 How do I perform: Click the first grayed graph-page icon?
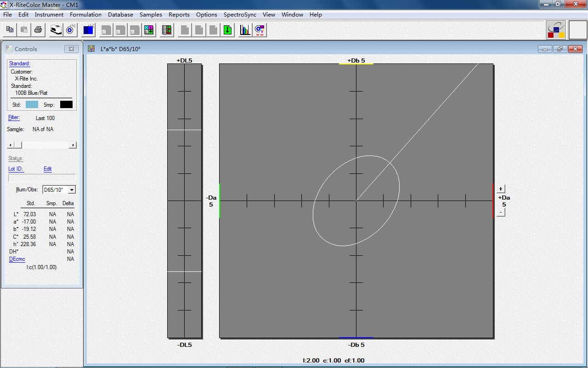pos(107,30)
